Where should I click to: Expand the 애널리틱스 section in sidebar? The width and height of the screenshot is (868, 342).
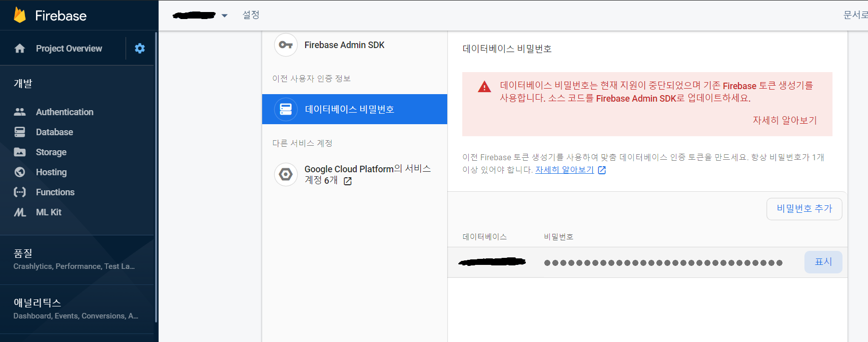click(x=77, y=308)
